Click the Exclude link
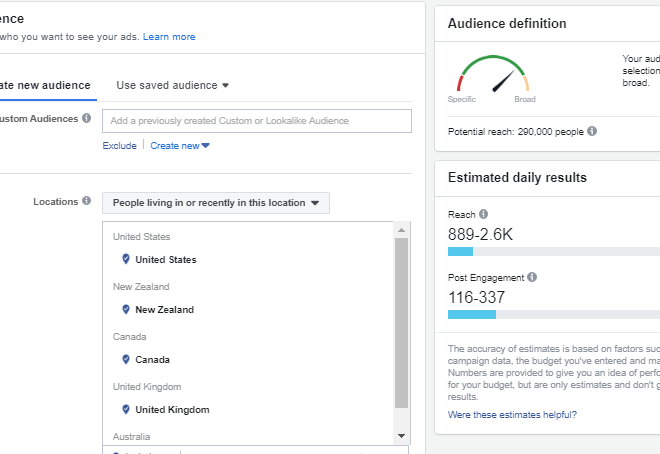Screen dimensions: 660x454 120,146
